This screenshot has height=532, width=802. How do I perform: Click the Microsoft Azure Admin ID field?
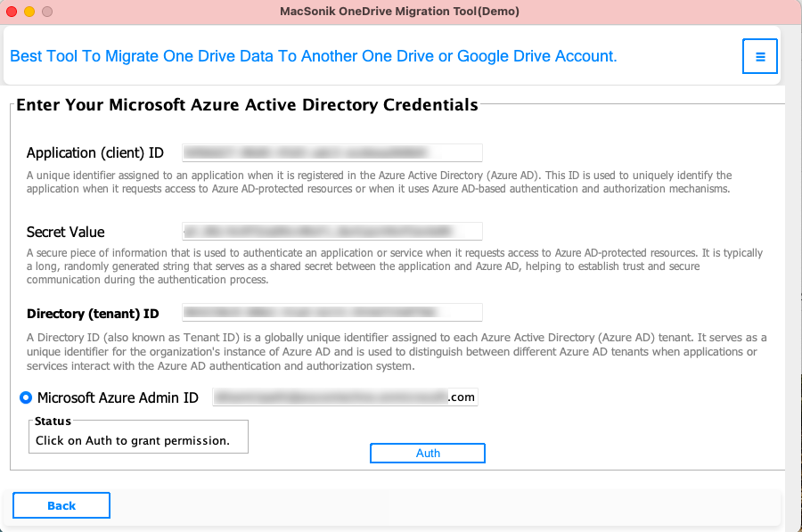pos(345,397)
